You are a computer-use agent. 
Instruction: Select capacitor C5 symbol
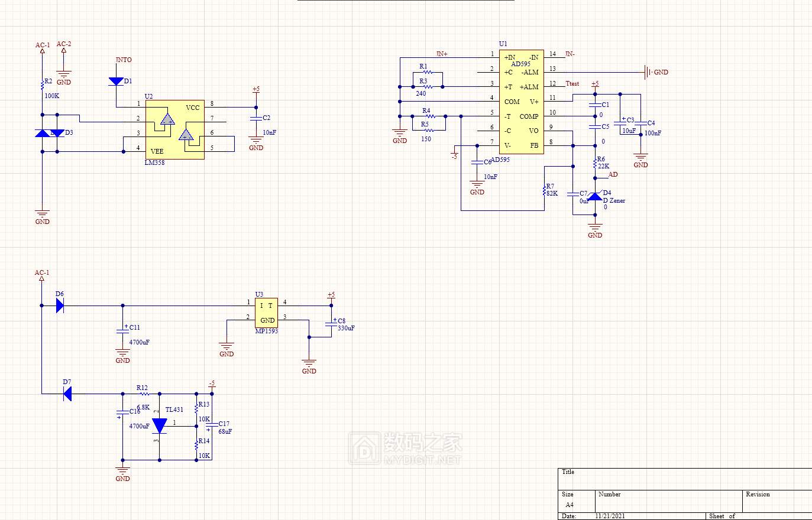(595, 126)
